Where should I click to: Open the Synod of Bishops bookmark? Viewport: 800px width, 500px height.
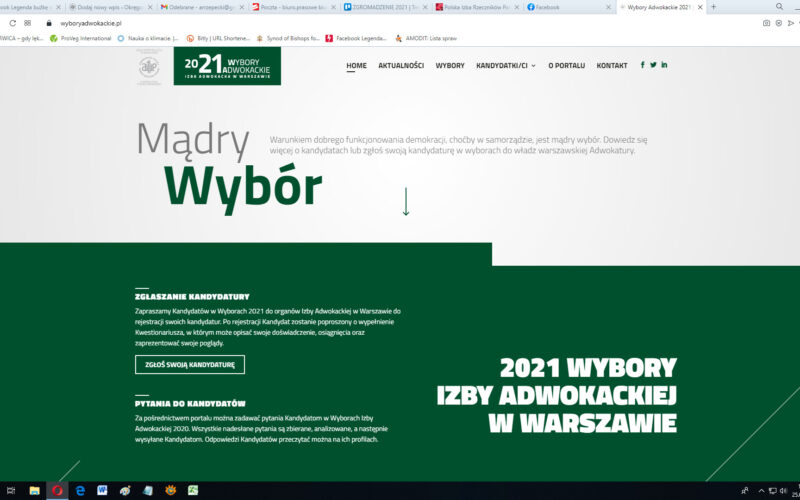pyautogui.click(x=288, y=38)
